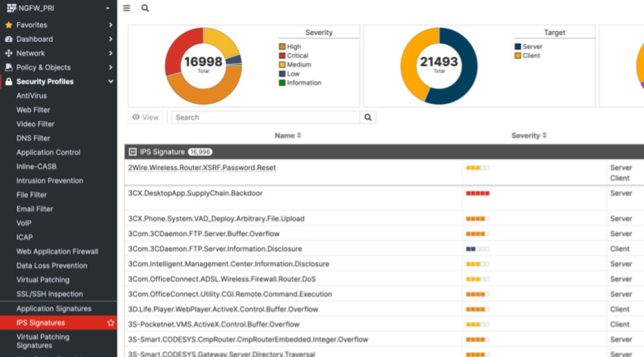644x357 pixels.
Task: Toggle High severity legend swatch
Action: point(282,47)
